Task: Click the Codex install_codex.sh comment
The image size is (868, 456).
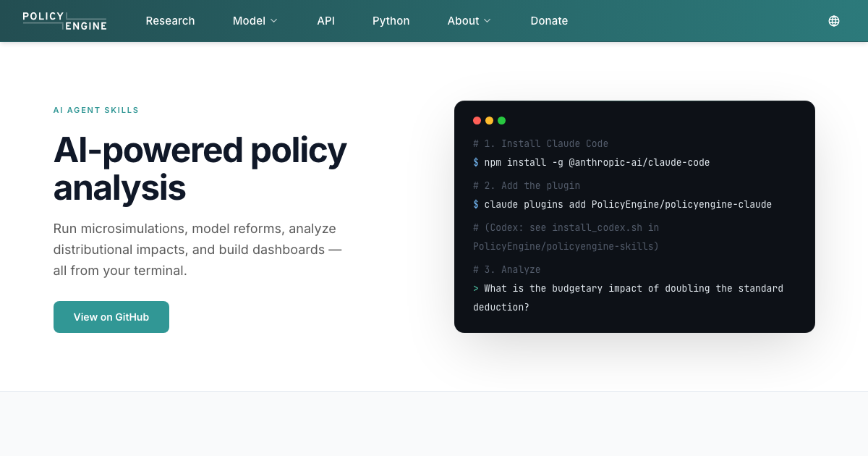Action: click(566, 237)
